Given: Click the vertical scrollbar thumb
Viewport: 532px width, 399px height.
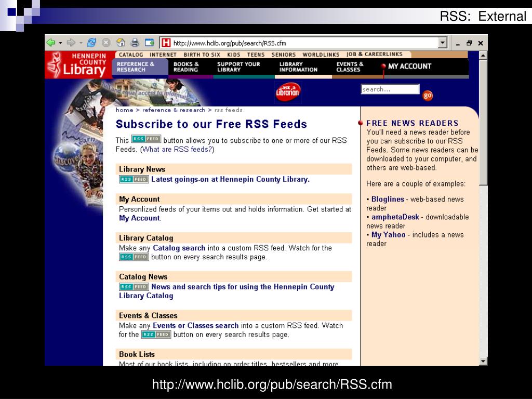Looking at the screenshot, I should click(483, 123).
